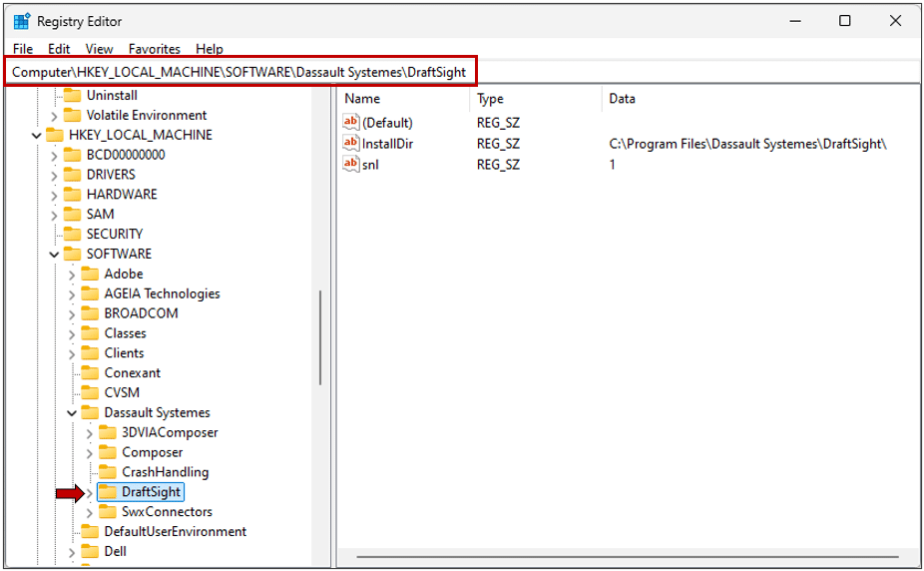
Task: Click the BROADCOM folder icon
Action: (x=90, y=313)
